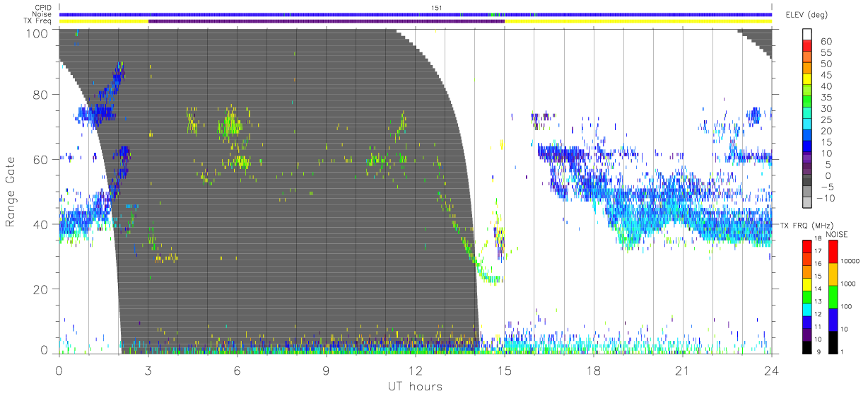Click the 45 label on the ELEV colorbar
868x401 pixels.
click(826, 76)
